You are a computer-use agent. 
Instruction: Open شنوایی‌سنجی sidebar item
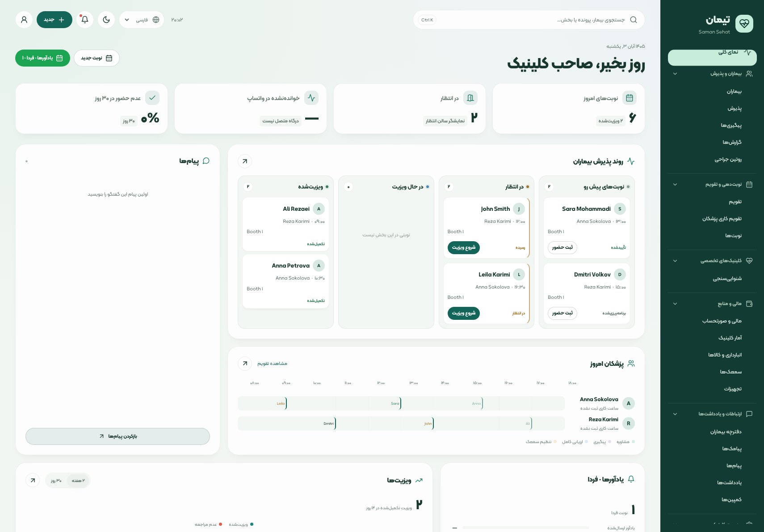[712, 279]
